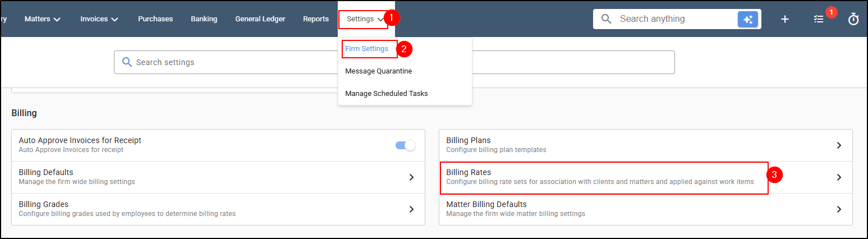Click the magnifier icon in Search settings

(127, 62)
